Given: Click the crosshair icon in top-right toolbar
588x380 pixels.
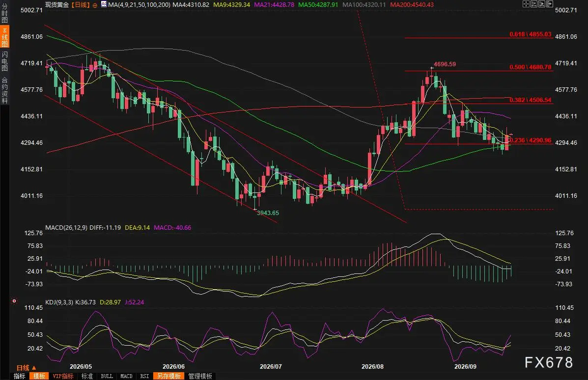Looking at the screenshot, I should pos(526,4).
